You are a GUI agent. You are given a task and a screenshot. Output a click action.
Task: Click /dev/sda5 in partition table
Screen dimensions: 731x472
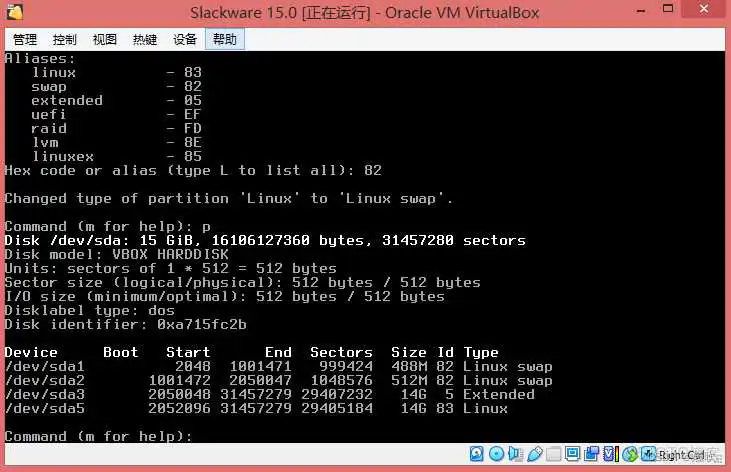(x=45, y=409)
